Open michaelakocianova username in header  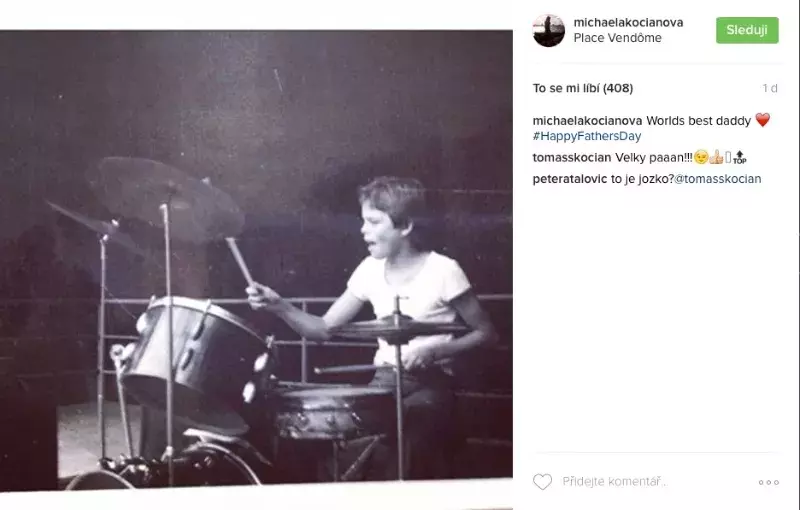coord(628,22)
